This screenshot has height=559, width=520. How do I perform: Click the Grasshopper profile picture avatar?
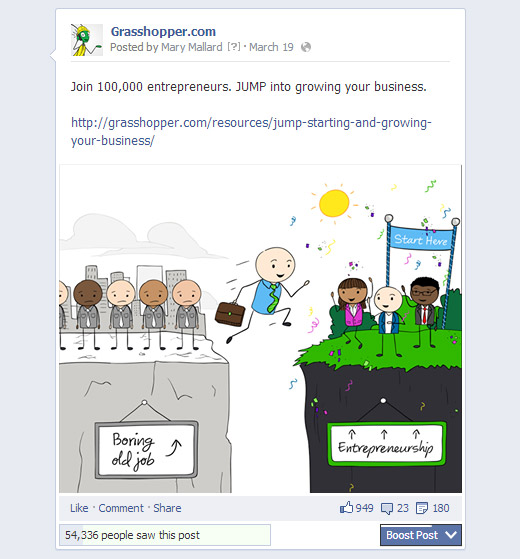[x=87, y=40]
